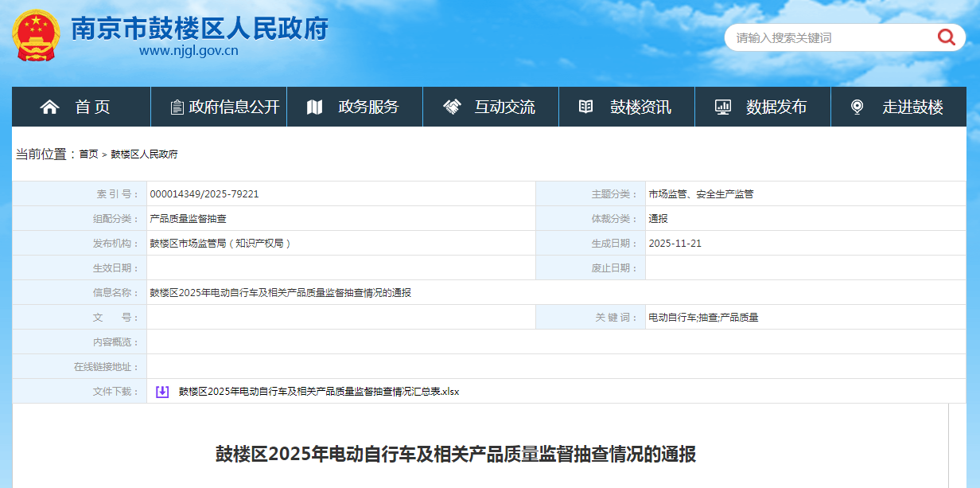
Task: Click the 关 键 词 label
Action: (616, 318)
